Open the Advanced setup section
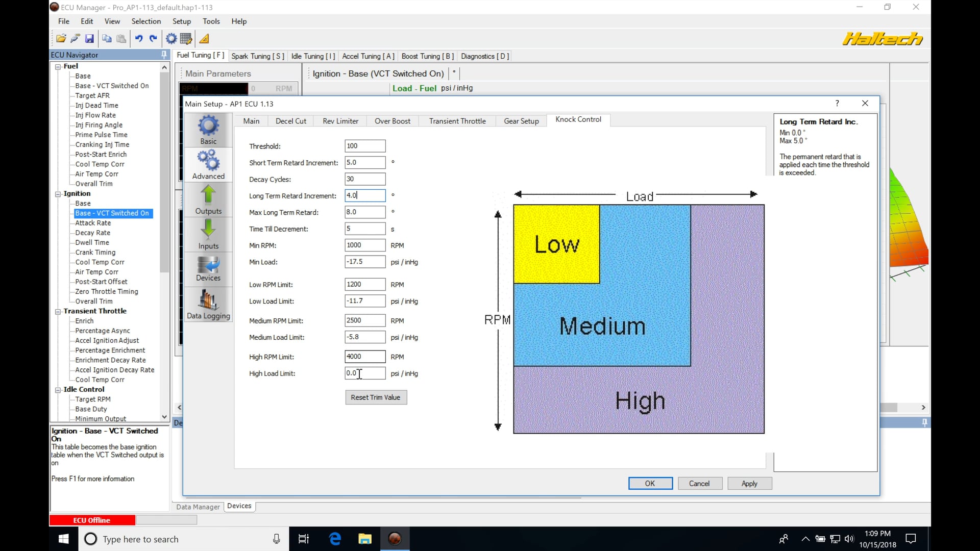 tap(208, 164)
